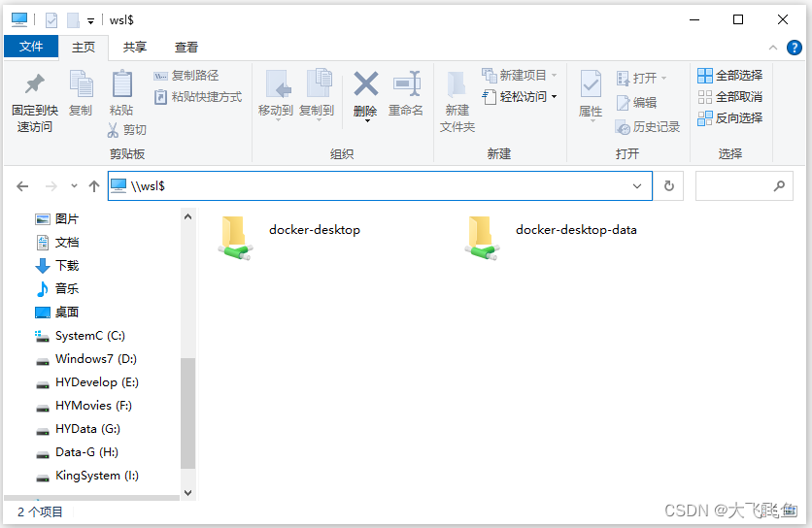Open Desktop (桌面) in navigation pane

(x=57, y=313)
